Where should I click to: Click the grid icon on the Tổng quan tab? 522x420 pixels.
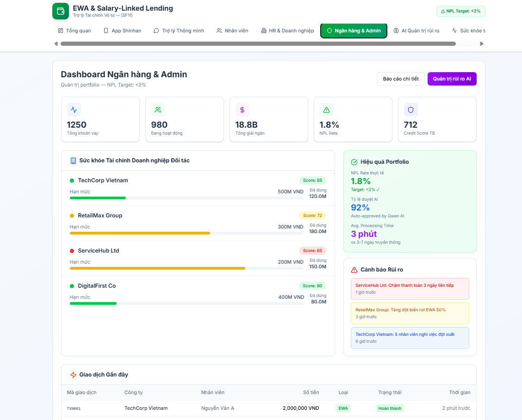coord(61,31)
